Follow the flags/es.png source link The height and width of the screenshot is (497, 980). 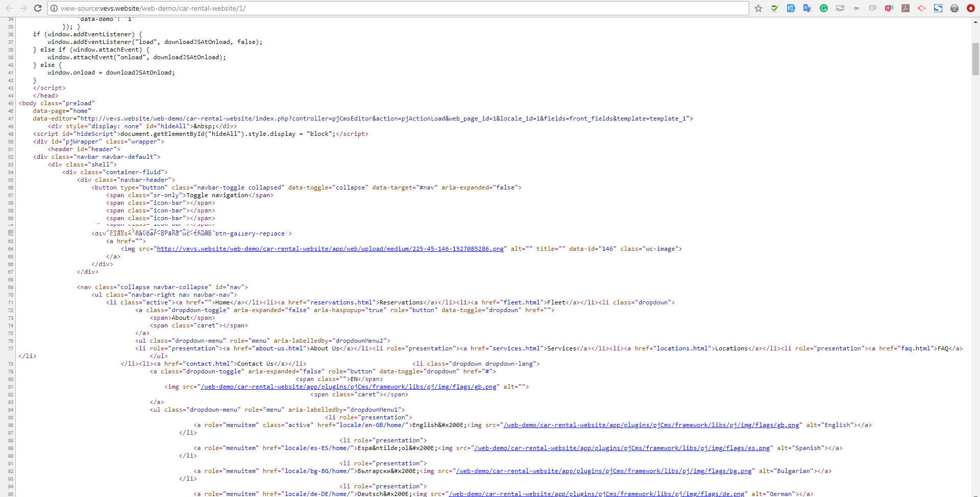(x=622, y=448)
